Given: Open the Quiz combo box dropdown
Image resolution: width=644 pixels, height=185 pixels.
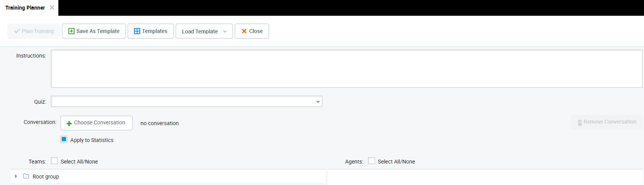Looking at the screenshot, I should click(x=318, y=102).
